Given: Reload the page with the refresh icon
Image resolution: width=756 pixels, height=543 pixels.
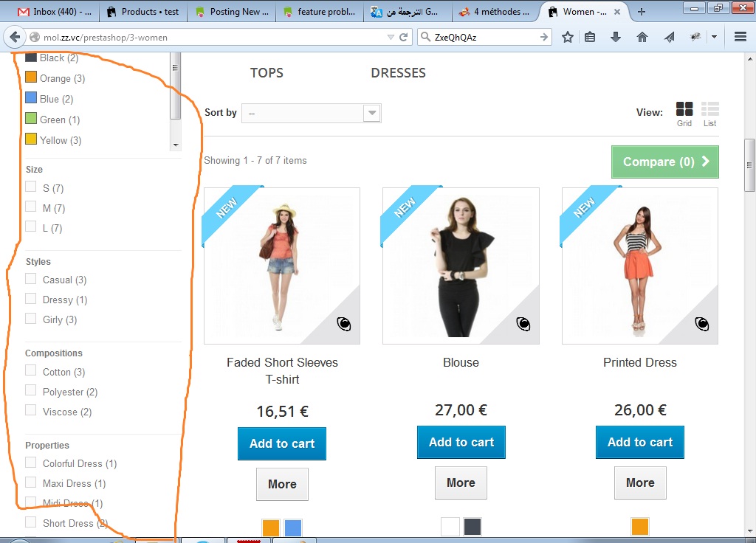Looking at the screenshot, I should (x=404, y=37).
